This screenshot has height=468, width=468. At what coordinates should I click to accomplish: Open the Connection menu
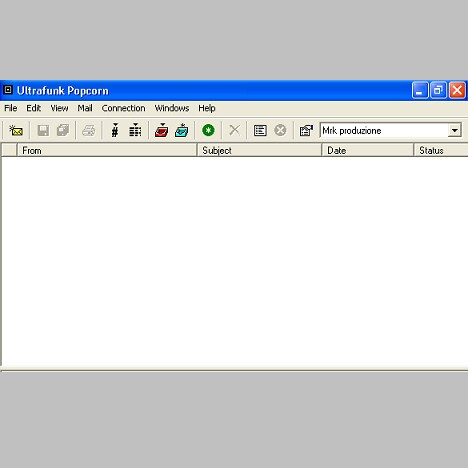coord(123,108)
